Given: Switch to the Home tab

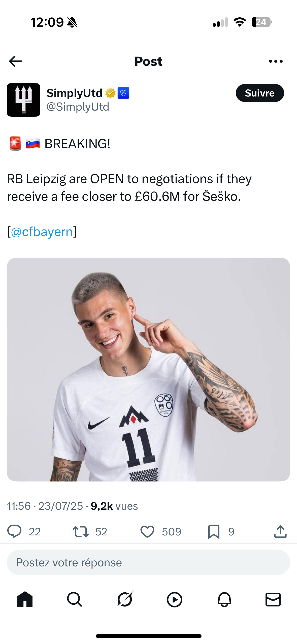Looking at the screenshot, I should pyautogui.click(x=25, y=599).
